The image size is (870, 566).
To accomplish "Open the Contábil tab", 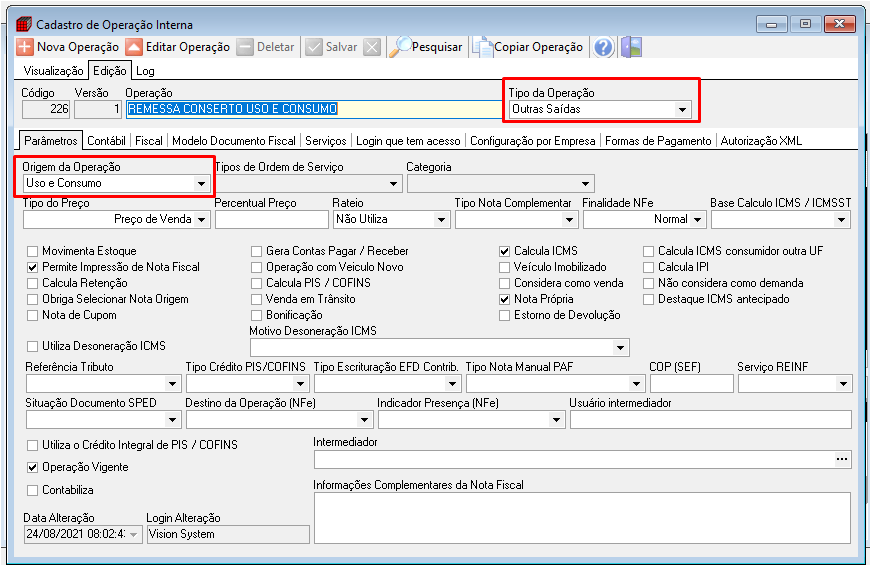I will point(106,141).
